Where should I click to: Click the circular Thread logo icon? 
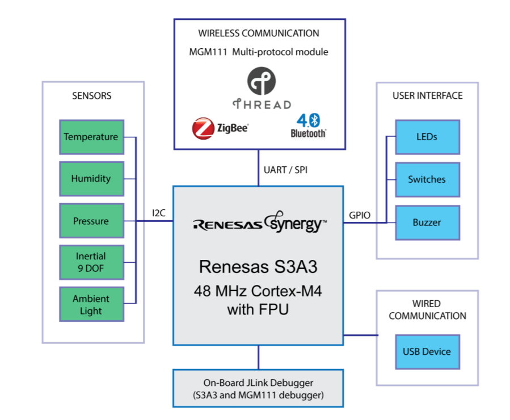click(x=262, y=81)
